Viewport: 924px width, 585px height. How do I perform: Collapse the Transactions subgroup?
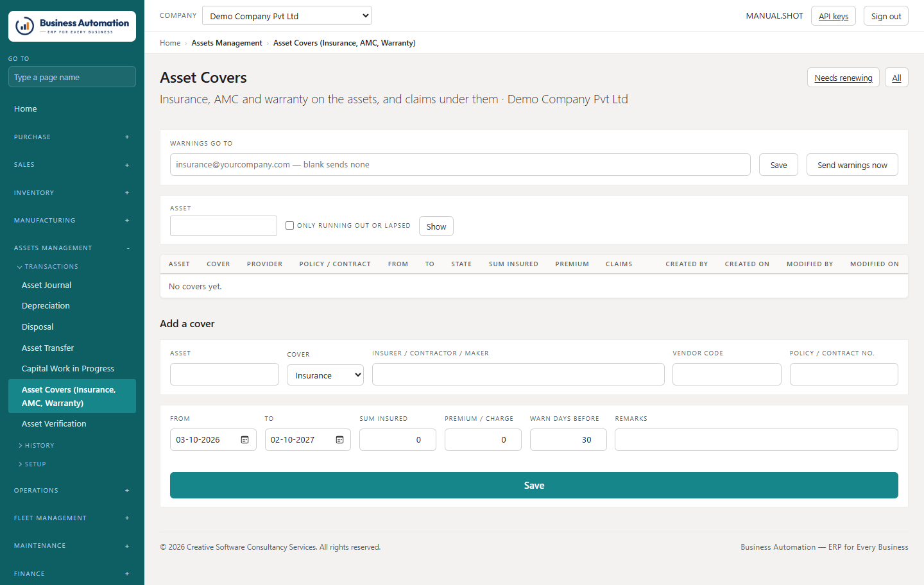point(47,267)
